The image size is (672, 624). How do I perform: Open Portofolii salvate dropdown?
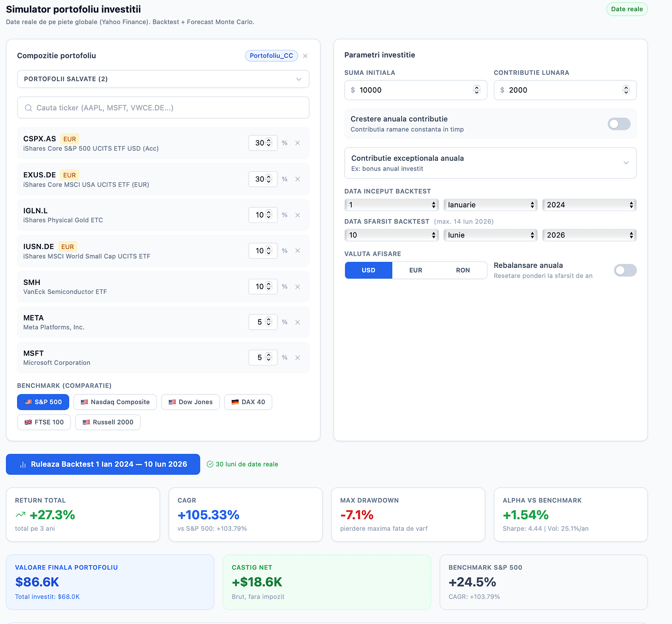point(163,79)
